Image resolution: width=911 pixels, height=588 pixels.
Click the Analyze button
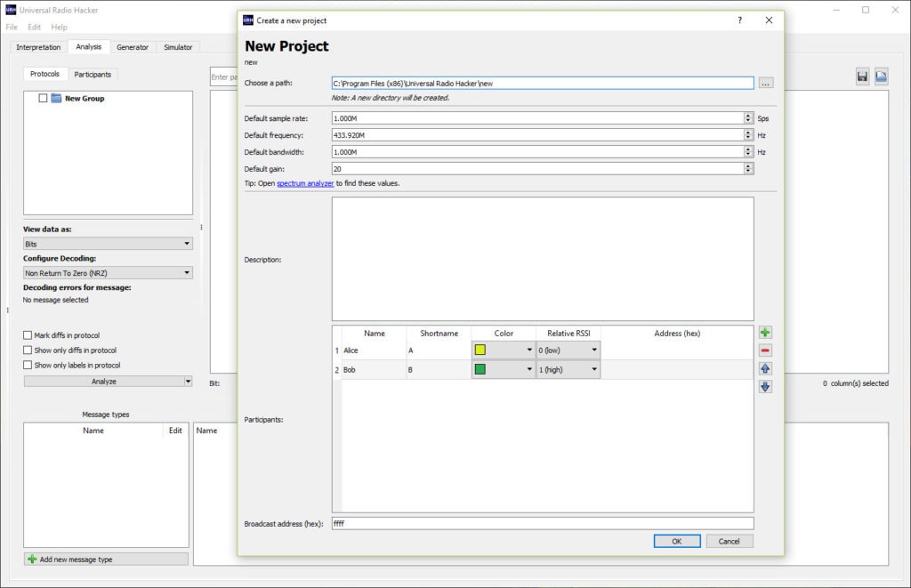point(104,381)
